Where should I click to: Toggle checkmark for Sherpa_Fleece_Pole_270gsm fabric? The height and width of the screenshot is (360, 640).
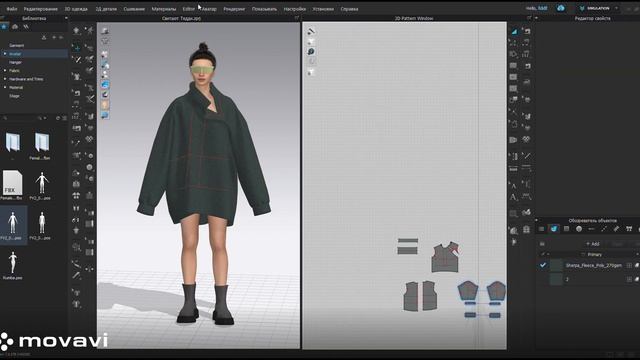[543, 265]
